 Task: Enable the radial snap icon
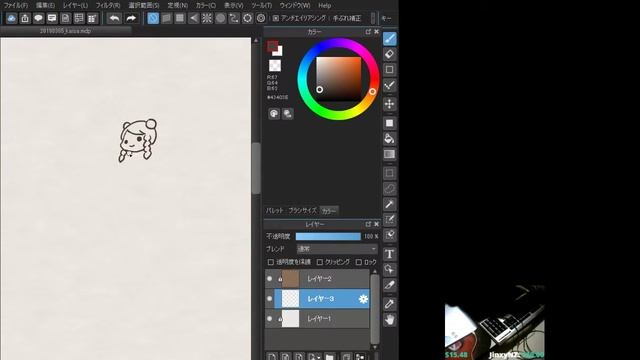pyautogui.click(x=207, y=18)
